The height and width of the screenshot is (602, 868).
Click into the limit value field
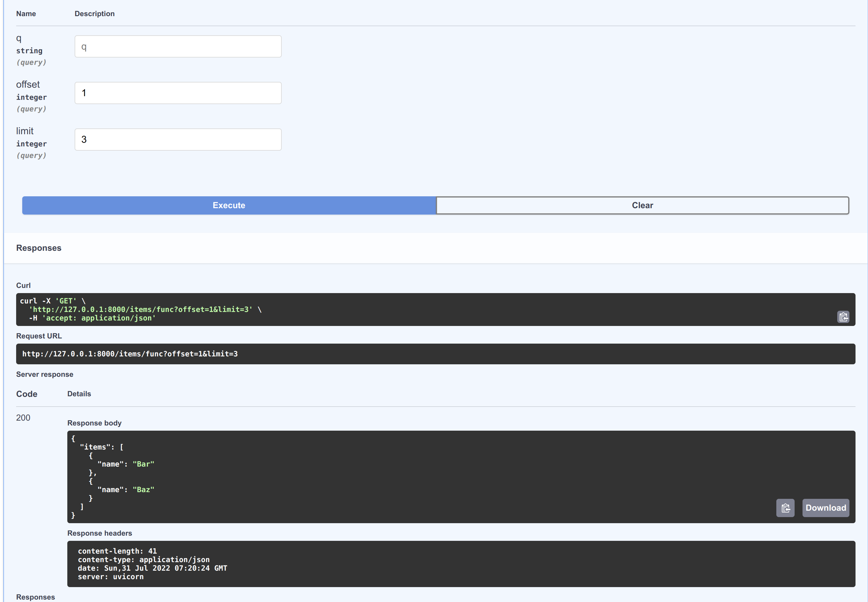coord(178,140)
